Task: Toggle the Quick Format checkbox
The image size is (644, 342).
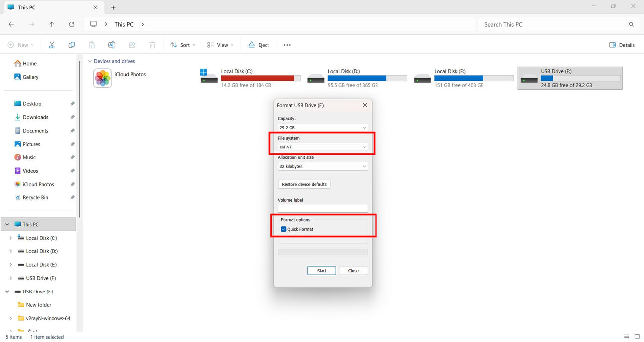Action: coord(284,229)
